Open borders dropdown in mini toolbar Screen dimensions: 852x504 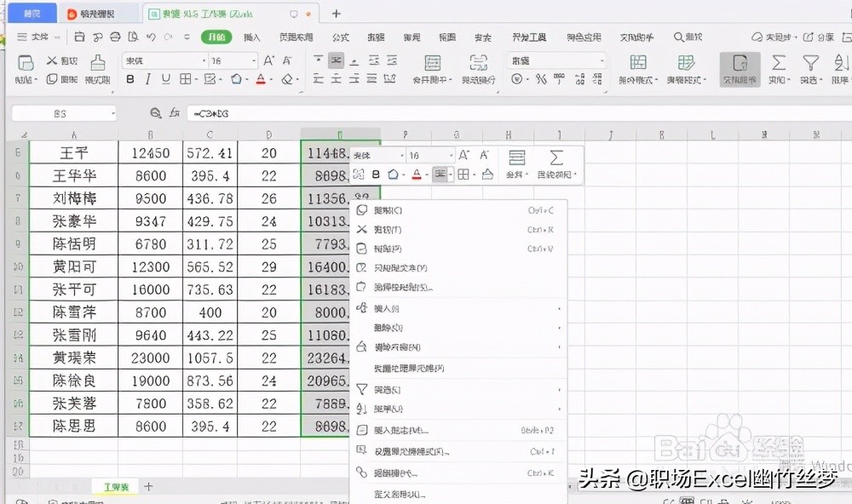[x=475, y=175]
